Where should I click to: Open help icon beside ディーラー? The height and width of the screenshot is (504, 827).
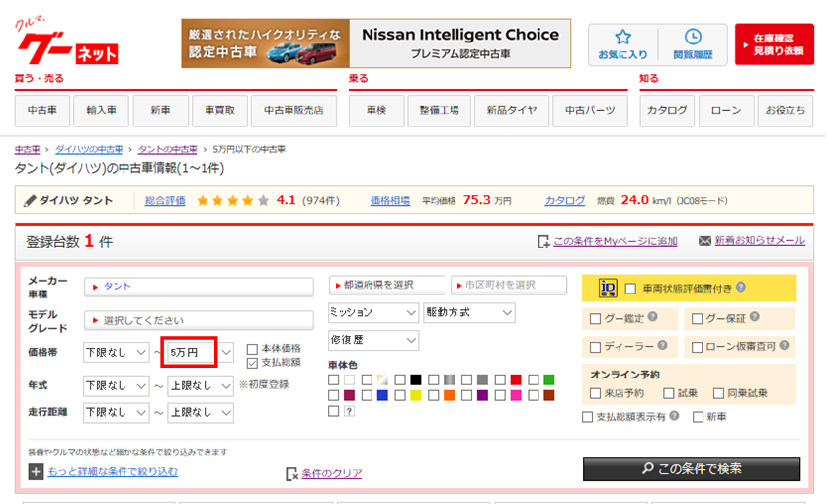[662, 345]
